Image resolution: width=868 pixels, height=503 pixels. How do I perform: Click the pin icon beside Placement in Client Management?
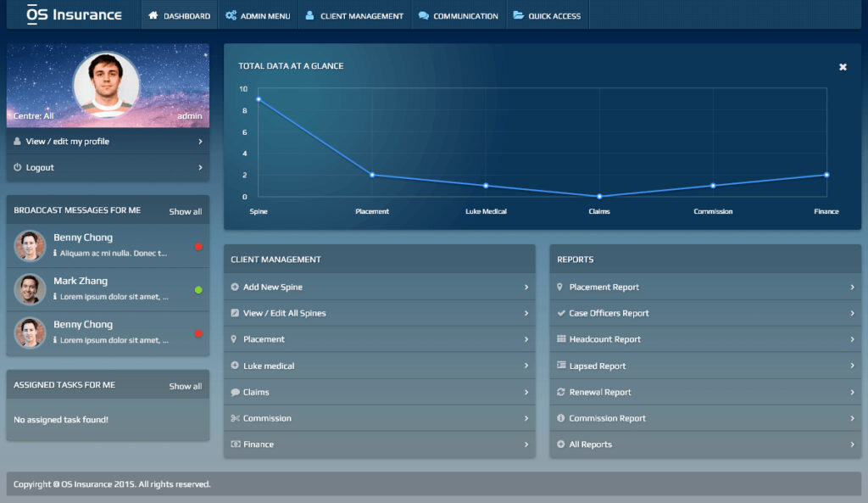click(234, 339)
